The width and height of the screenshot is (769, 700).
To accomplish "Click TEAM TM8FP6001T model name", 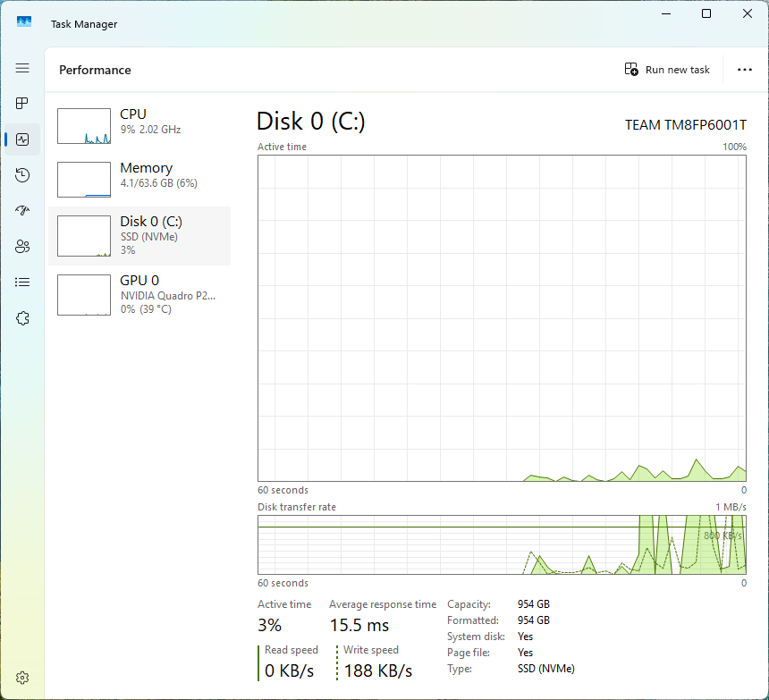I will (686, 125).
